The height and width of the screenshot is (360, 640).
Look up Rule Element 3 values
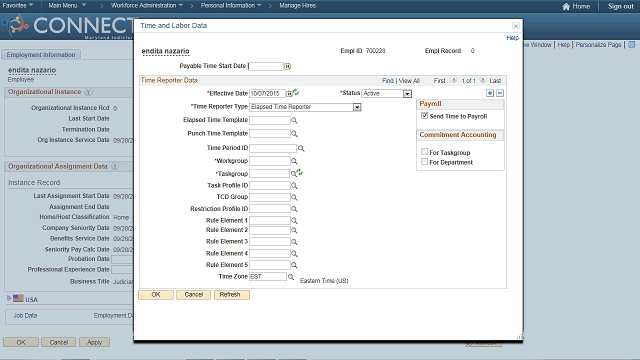pos(294,242)
